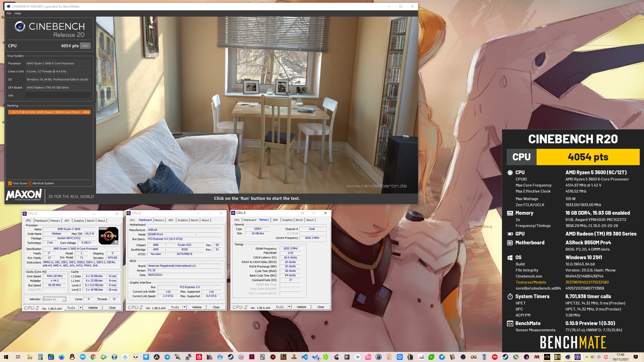Select the CPU tab in the middle CPU-Z window
Viewport: 644px width, 362px height.
click(132, 220)
